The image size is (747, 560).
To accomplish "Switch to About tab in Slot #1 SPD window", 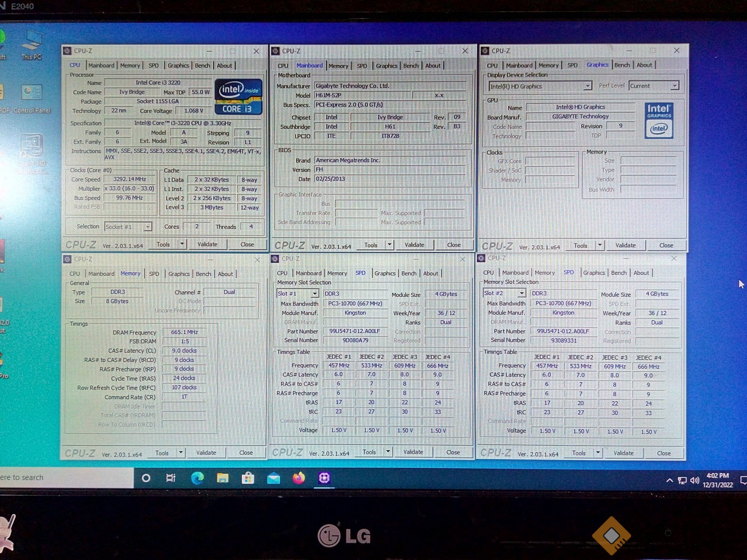I will click(x=430, y=273).
